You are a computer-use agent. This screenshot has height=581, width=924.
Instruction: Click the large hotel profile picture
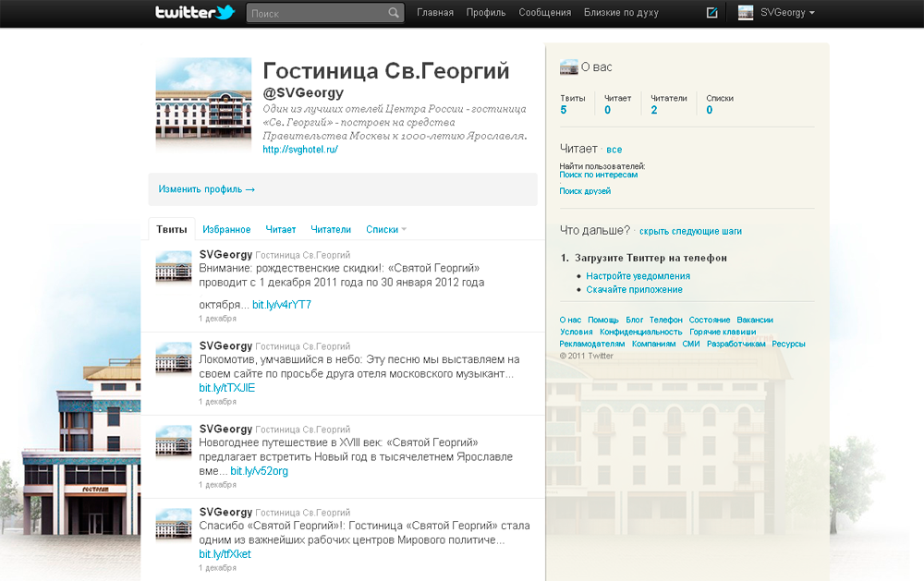pos(203,104)
